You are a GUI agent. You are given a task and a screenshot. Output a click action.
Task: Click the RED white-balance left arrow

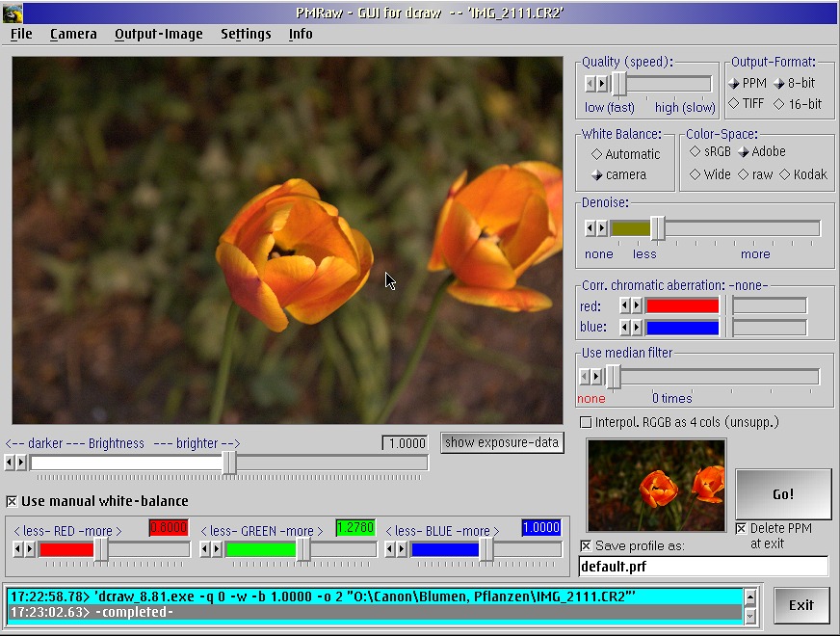pos(18,549)
